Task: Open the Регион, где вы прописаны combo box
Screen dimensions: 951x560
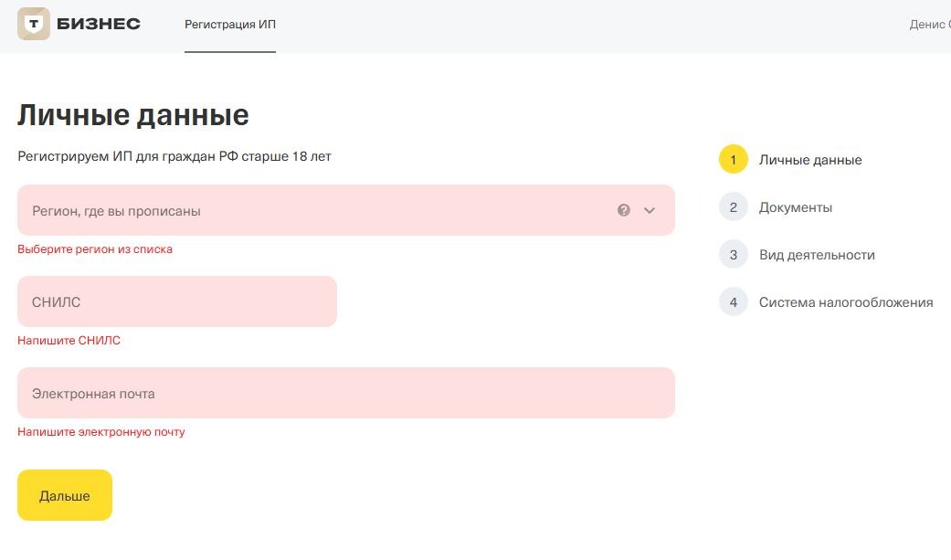Action: pos(346,210)
